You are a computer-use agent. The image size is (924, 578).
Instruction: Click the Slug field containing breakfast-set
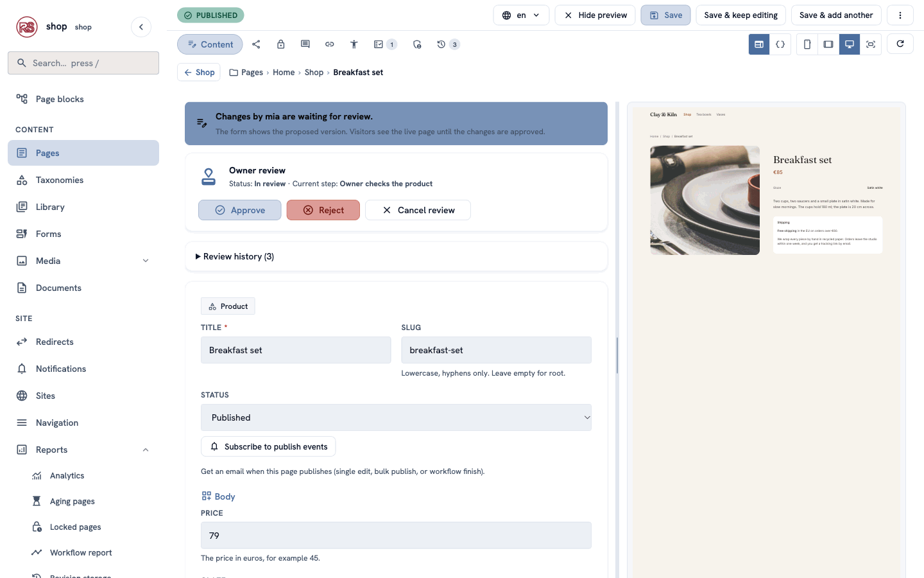pos(496,350)
